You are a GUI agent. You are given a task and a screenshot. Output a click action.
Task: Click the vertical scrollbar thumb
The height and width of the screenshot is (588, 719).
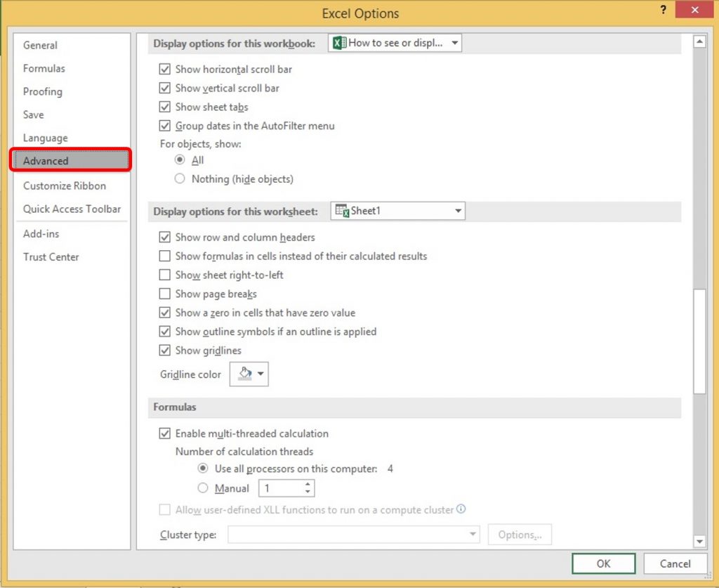(699, 341)
